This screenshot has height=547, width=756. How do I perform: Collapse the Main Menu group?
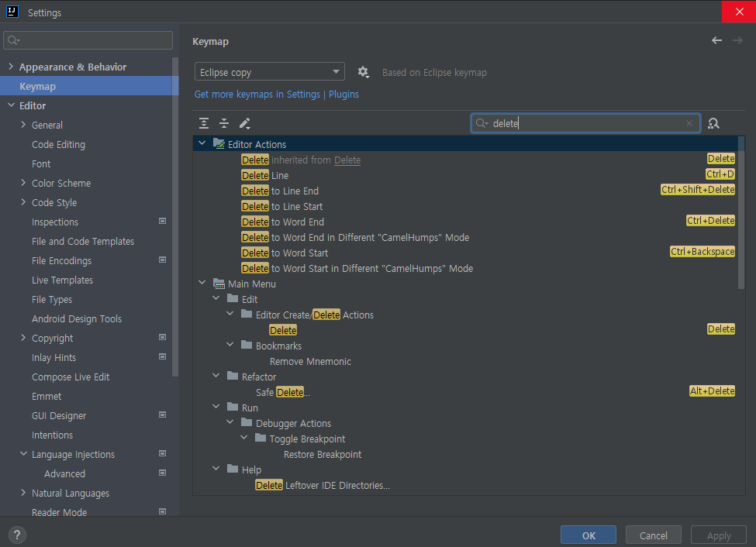(x=202, y=283)
